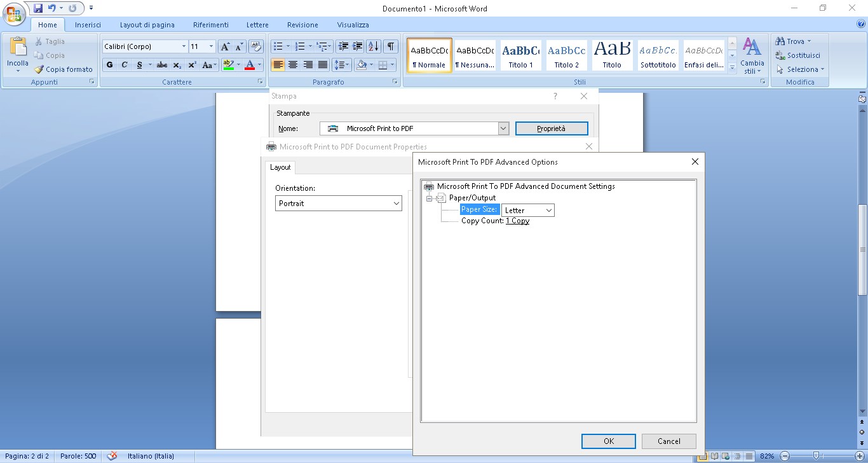Align text to the left
Viewport: 868px width, 463px height.
[x=278, y=65]
